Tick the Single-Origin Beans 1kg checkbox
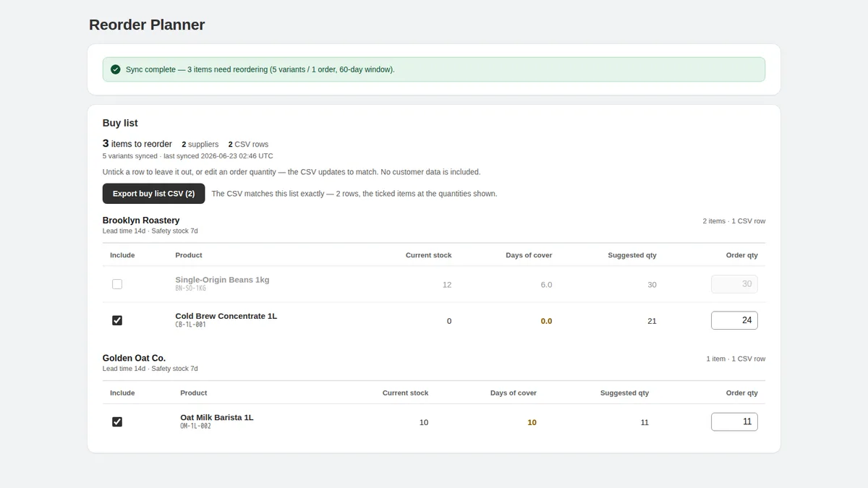Viewport: 868px width, 488px height. pyautogui.click(x=117, y=284)
